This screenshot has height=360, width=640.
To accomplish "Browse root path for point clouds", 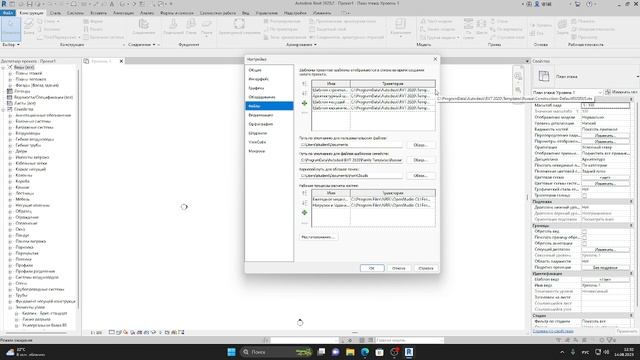I will pos(420,176).
